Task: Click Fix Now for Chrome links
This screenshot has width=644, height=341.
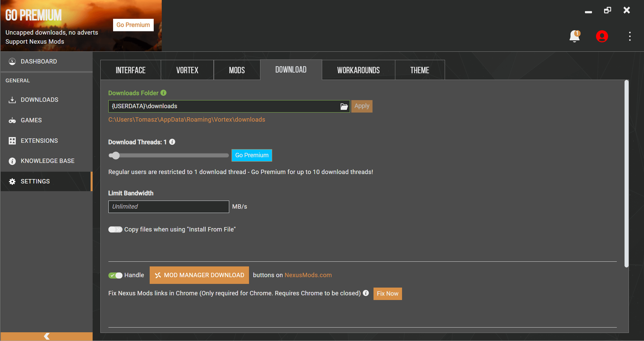Action: [388, 294]
